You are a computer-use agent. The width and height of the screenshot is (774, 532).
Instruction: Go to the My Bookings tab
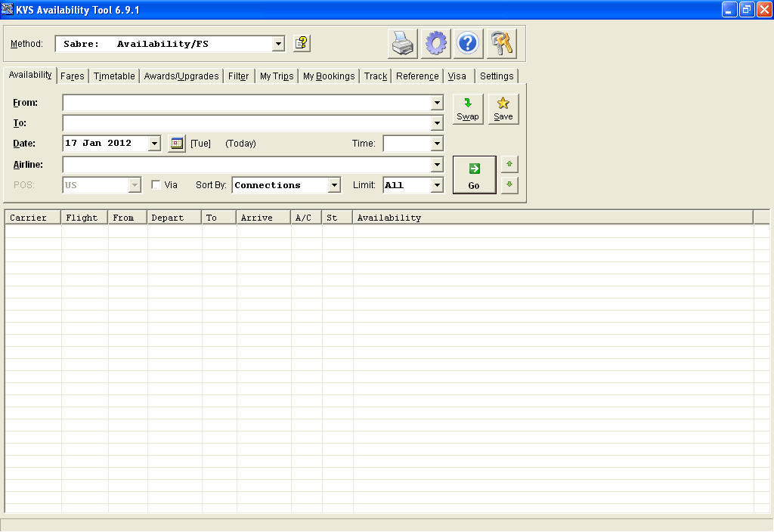coord(329,76)
